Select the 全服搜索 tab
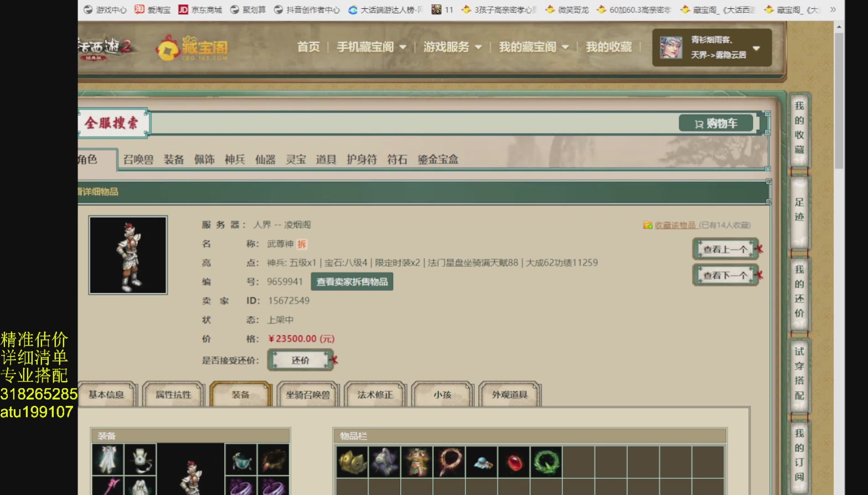868x495 pixels. pyautogui.click(x=112, y=123)
